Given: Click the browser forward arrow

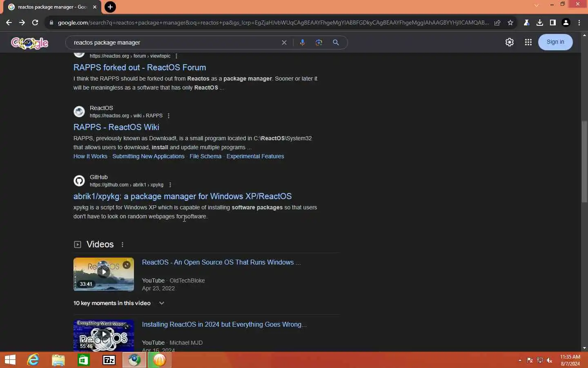Looking at the screenshot, I should coord(22,23).
